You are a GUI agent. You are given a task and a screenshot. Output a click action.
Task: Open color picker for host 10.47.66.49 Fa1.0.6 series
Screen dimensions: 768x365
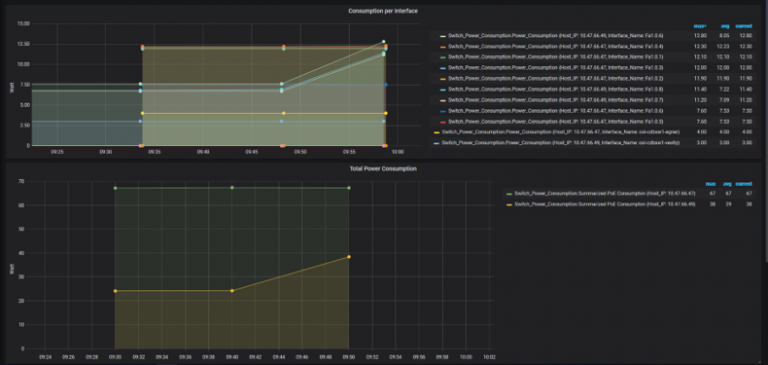pyautogui.click(x=443, y=36)
